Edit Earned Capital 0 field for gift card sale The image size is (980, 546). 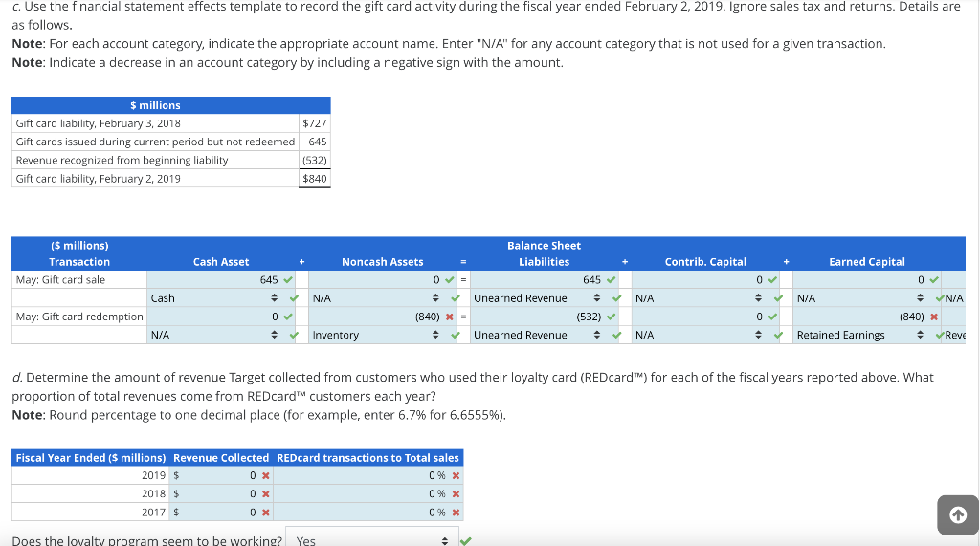[860, 280]
